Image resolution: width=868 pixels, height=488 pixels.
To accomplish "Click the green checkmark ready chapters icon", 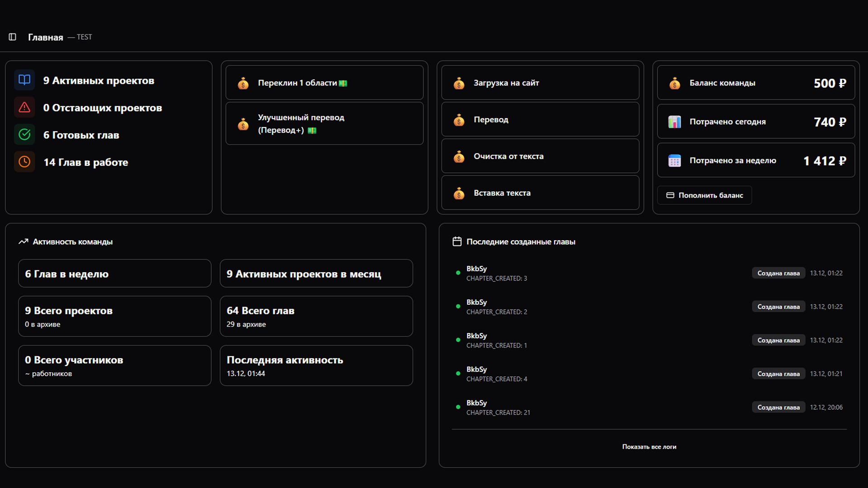I will point(24,135).
